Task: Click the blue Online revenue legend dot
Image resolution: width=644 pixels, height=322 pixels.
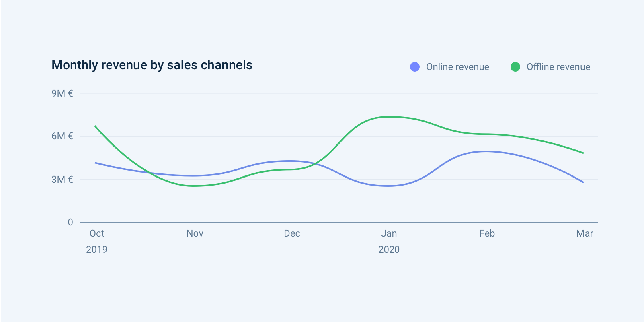Action: [x=414, y=67]
